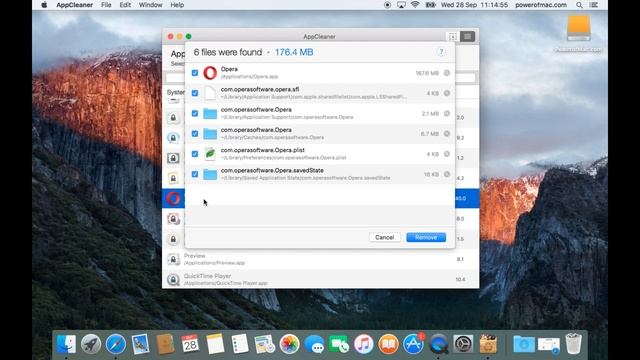Click the plist file icon with the green leaf
Image resolution: width=640 pixels, height=360 pixels.
(x=210, y=154)
